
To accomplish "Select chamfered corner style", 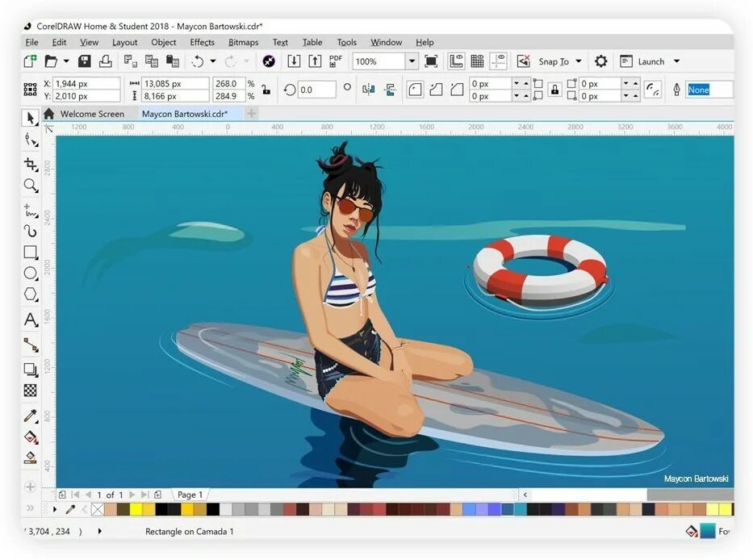I will click(457, 90).
